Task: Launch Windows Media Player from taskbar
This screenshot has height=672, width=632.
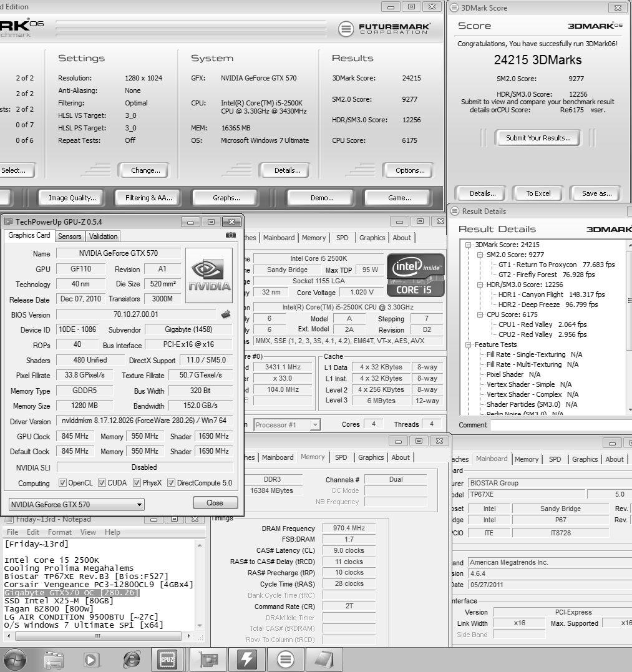Action: tap(91, 660)
